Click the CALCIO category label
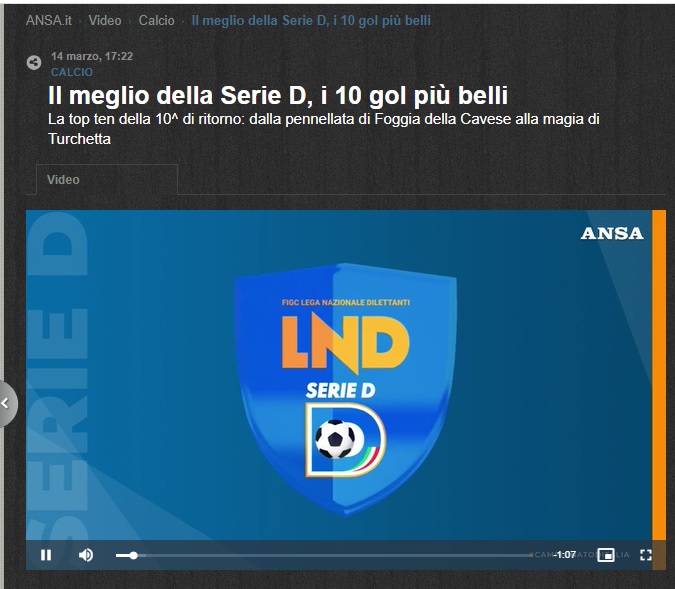 click(72, 72)
